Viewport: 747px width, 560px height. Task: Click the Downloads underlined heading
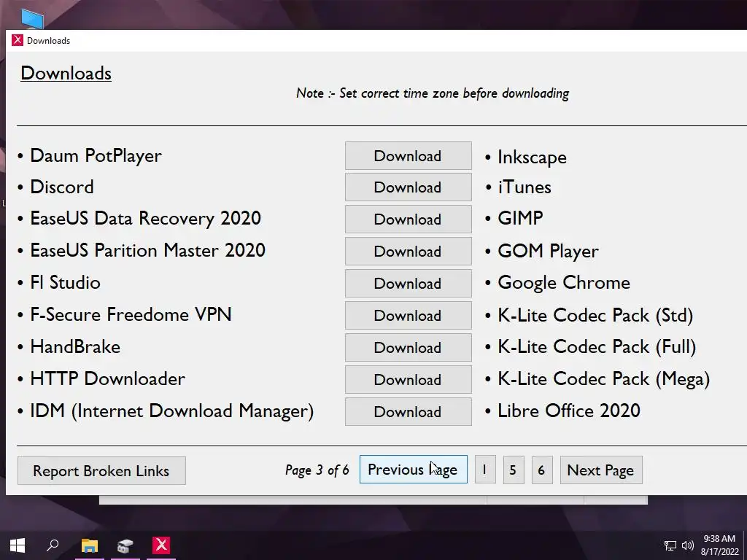[66, 73]
